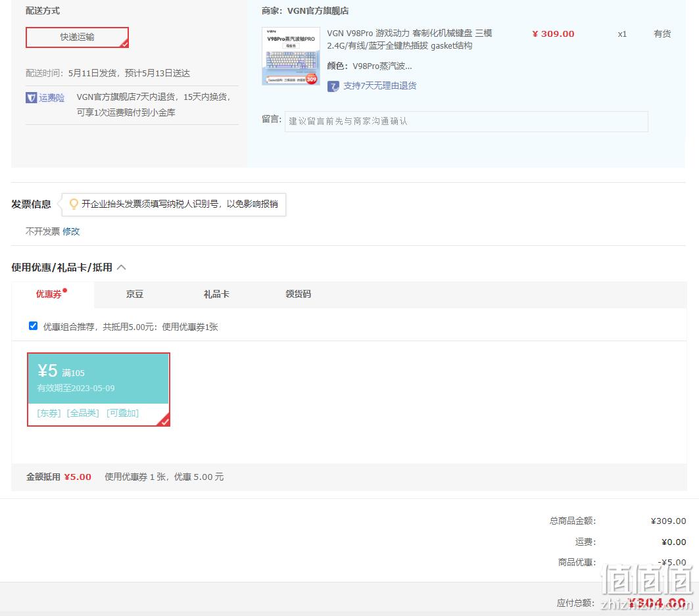Switch to the 京豆 tab
699x616 pixels.
point(135,294)
